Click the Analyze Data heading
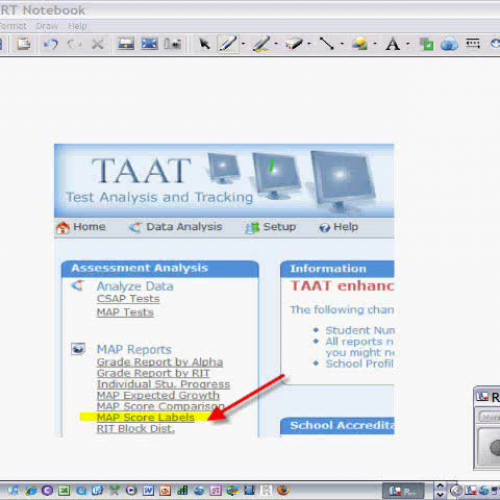Viewport: 500px width, 500px height. pos(135,286)
